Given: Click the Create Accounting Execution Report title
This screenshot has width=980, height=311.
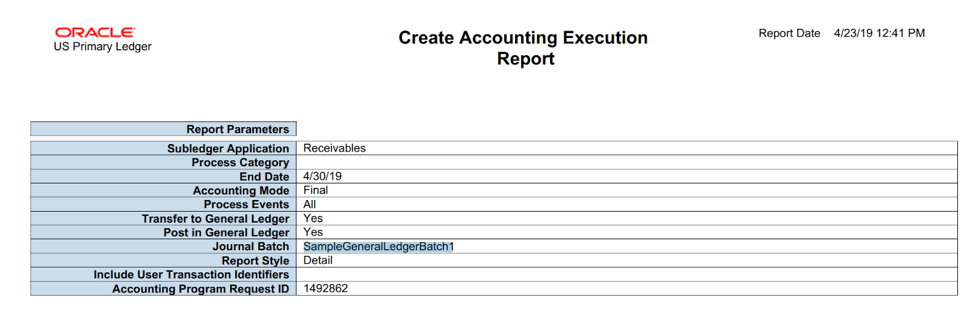Looking at the screenshot, I should pos(523,48).
